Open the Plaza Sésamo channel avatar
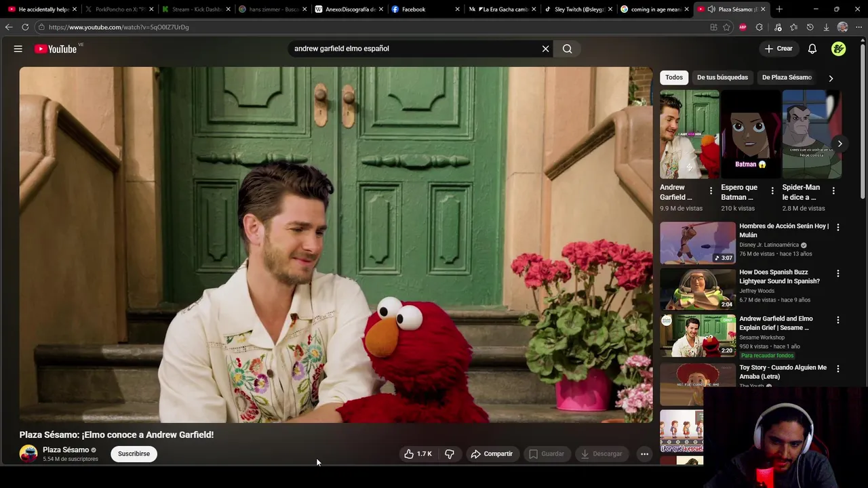 pos(28,454)
